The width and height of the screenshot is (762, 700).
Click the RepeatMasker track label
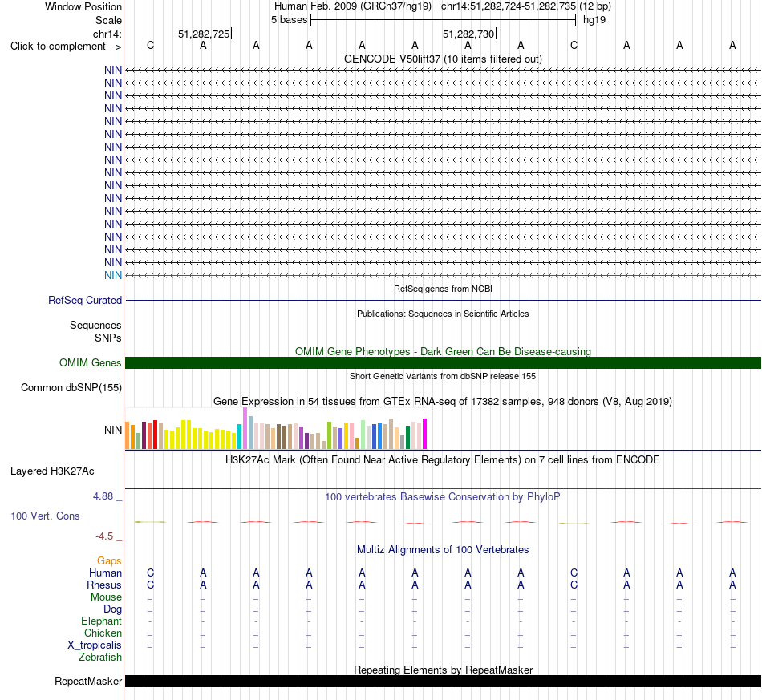88,682
